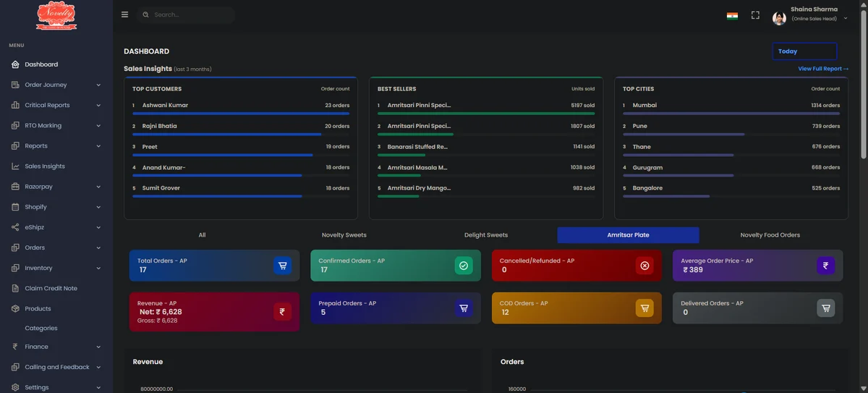This screenshot has width=868, height=393.
Task: Click the Confirmed Orders checkmark icon
Action: (464, 266)
